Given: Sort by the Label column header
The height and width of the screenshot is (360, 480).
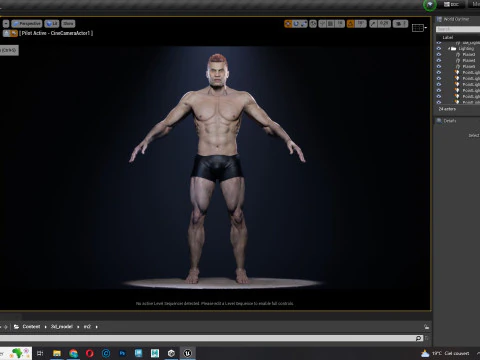Looking at the screenshot, I should point(448,37).
